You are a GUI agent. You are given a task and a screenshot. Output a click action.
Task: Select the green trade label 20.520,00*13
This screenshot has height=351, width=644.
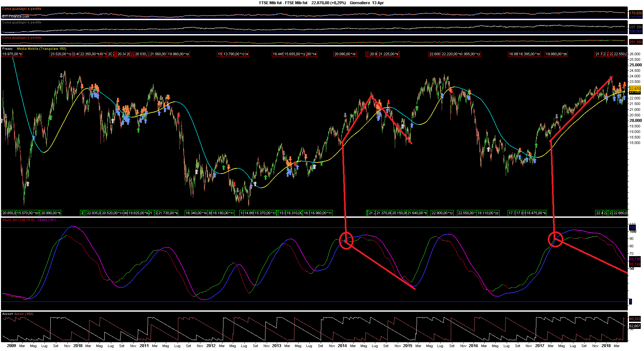click(112, 213)
